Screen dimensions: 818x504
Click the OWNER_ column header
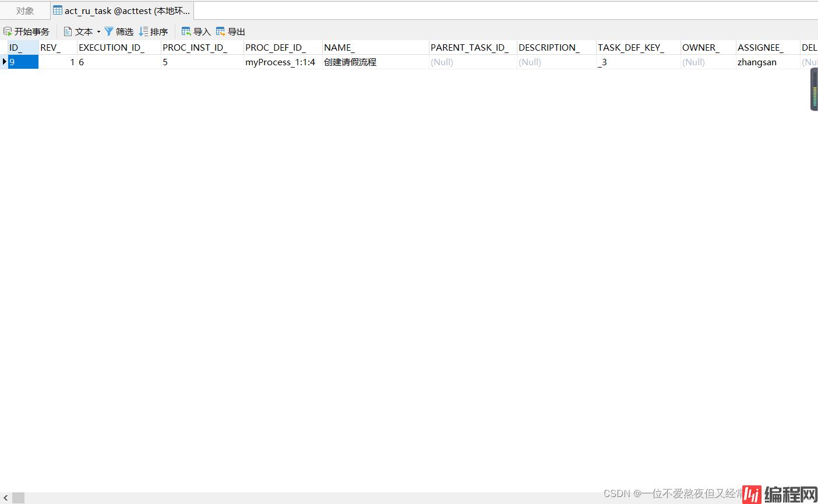click(x=708, y=47)
